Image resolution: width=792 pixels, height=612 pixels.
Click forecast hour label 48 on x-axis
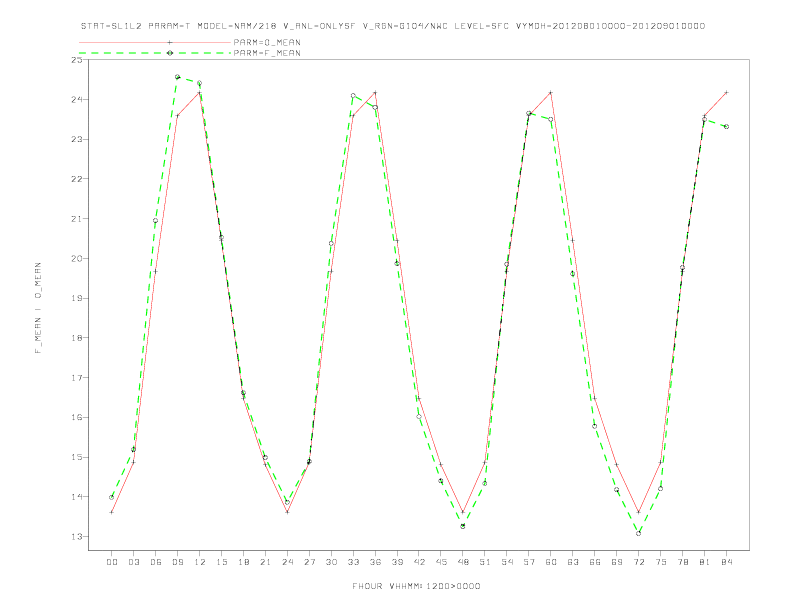pyautogui.click(x=463, y=562)
